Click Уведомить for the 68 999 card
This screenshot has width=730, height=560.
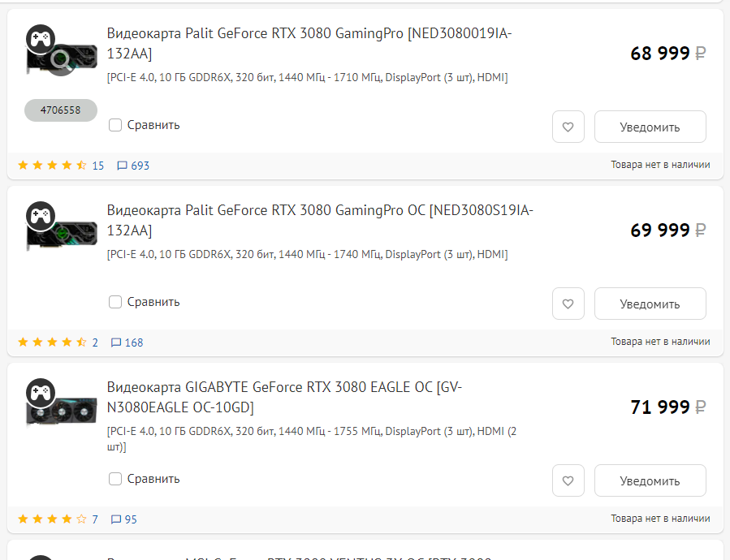pos(650,127)
